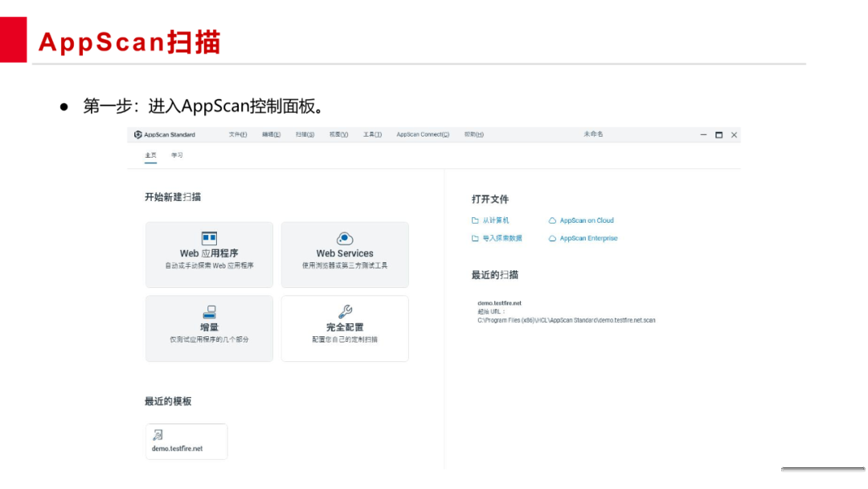
Task: Open the AppScan on Cloud link
Action: coord(587,220)
